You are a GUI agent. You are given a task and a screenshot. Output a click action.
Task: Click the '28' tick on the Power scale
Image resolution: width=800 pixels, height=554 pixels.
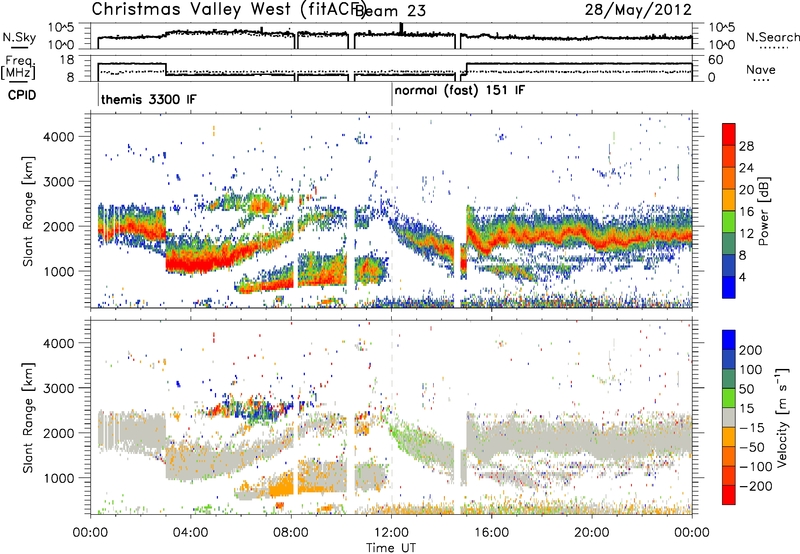(746, 146)
